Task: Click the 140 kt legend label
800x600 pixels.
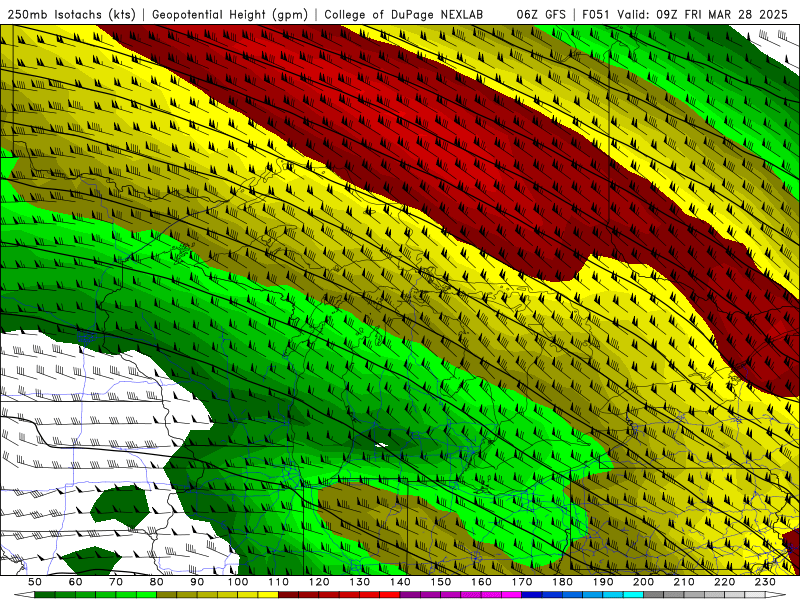Action: [x=400, y=582]
